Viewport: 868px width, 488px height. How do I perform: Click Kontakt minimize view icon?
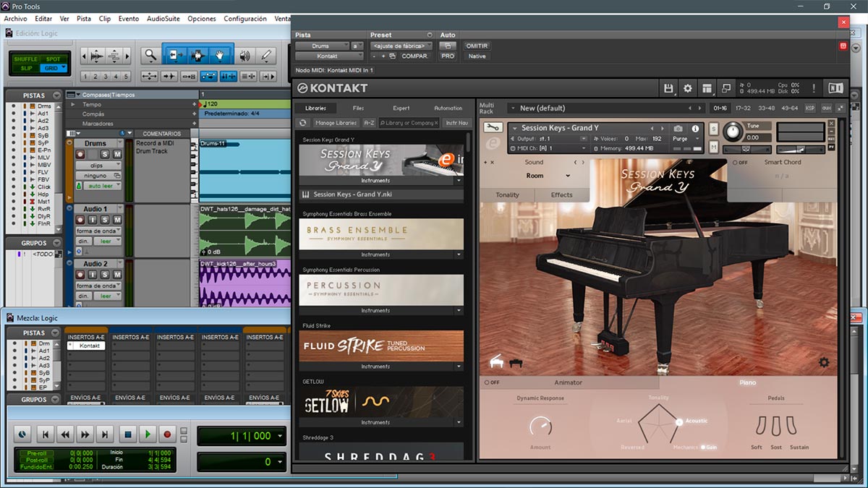pos(726,88)
